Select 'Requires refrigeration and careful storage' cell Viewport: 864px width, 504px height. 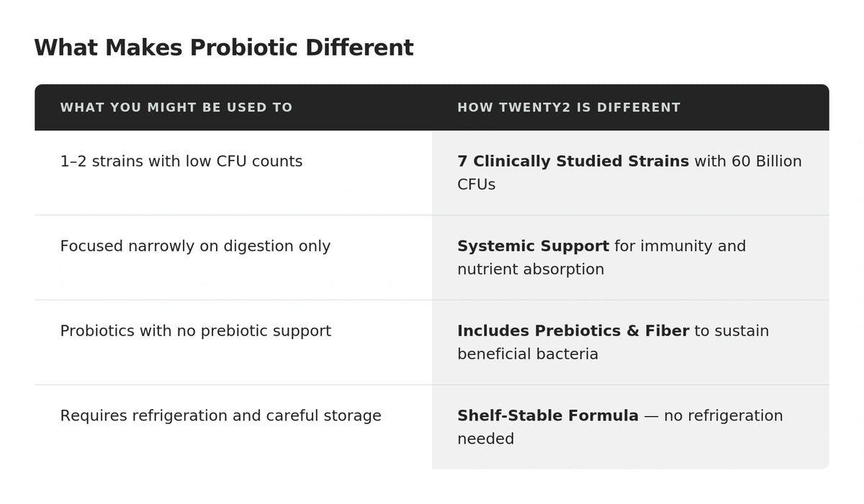(220, 416)
